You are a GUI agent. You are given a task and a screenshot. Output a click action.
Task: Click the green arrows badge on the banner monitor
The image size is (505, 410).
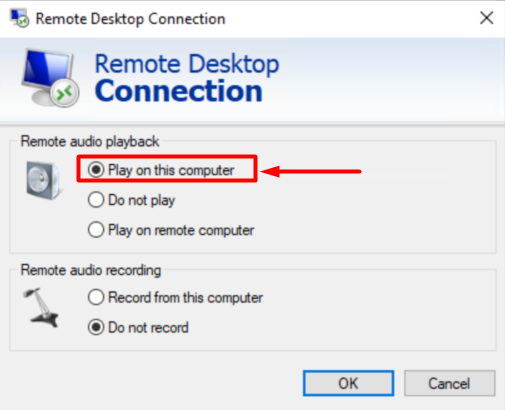tap(65, 93)
